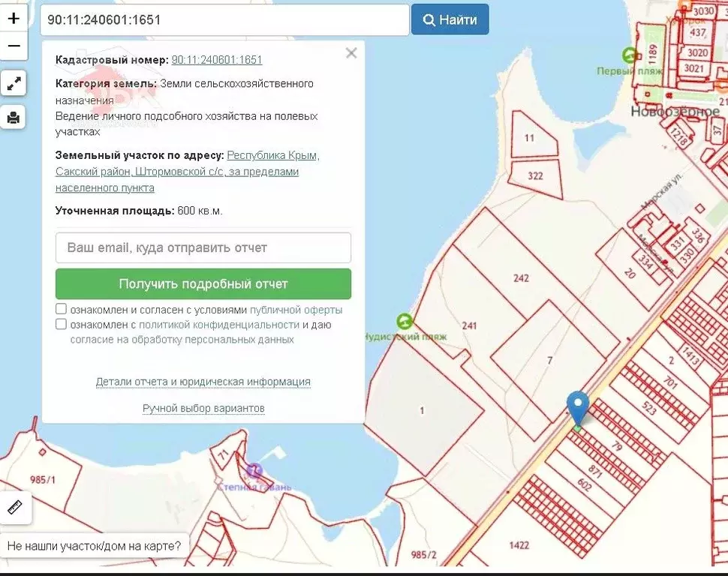Select parcel 1189 on the map

[653, 54]
